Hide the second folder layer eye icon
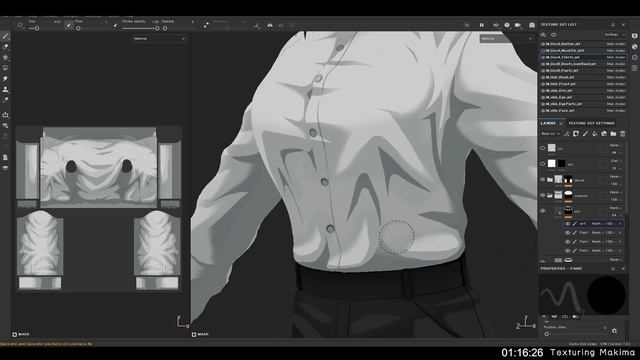The width and height of the screenshot is (640, 360). point(543,195)
